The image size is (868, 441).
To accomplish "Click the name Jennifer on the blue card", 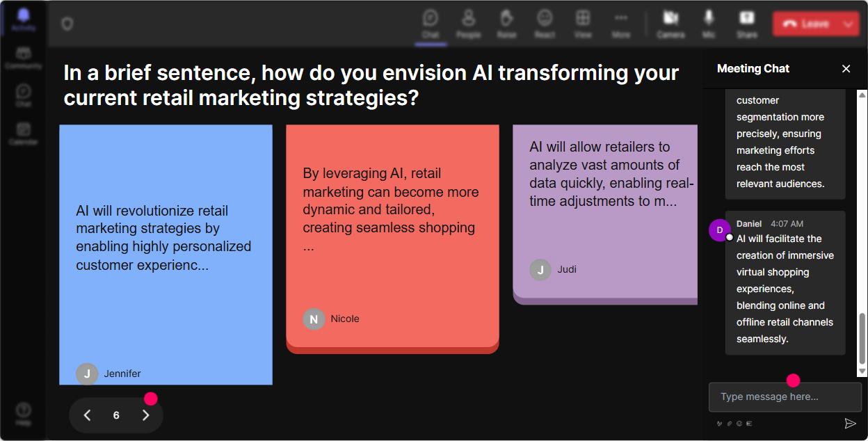I will [x=122, y=374].
